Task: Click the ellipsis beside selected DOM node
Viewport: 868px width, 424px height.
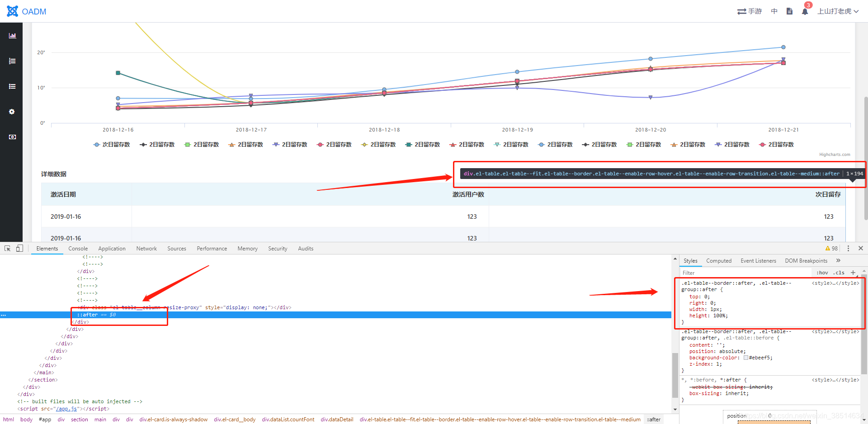Action: (4, 315)
